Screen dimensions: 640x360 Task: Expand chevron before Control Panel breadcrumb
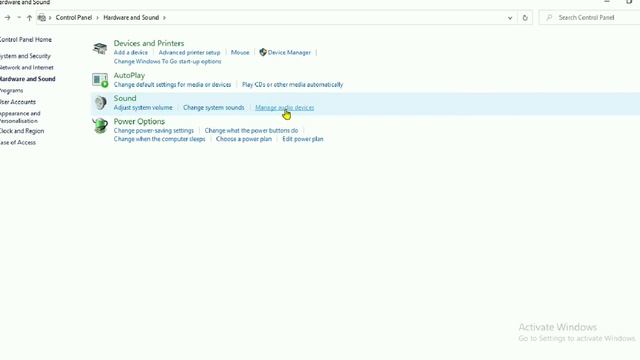pos(50,18)
